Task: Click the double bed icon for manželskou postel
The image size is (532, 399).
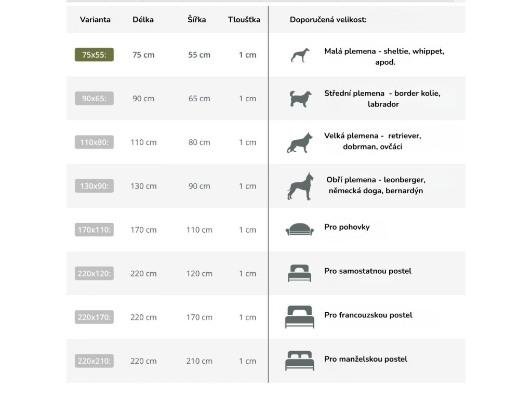Action: coord(300,361)
